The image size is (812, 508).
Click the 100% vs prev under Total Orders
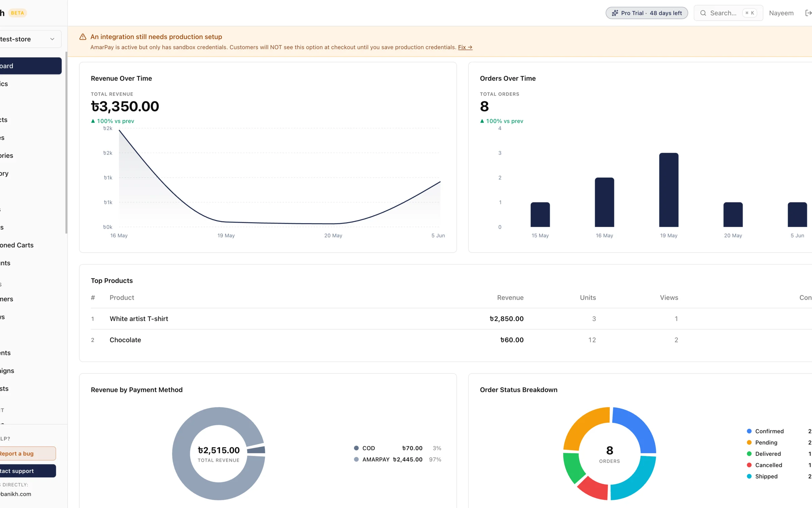(x=501, y=121)
